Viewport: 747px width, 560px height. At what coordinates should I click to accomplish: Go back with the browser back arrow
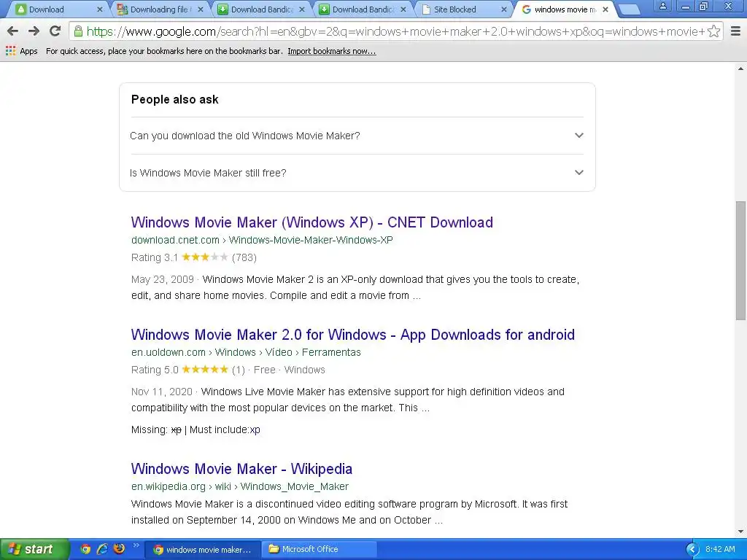pos(13,31)
